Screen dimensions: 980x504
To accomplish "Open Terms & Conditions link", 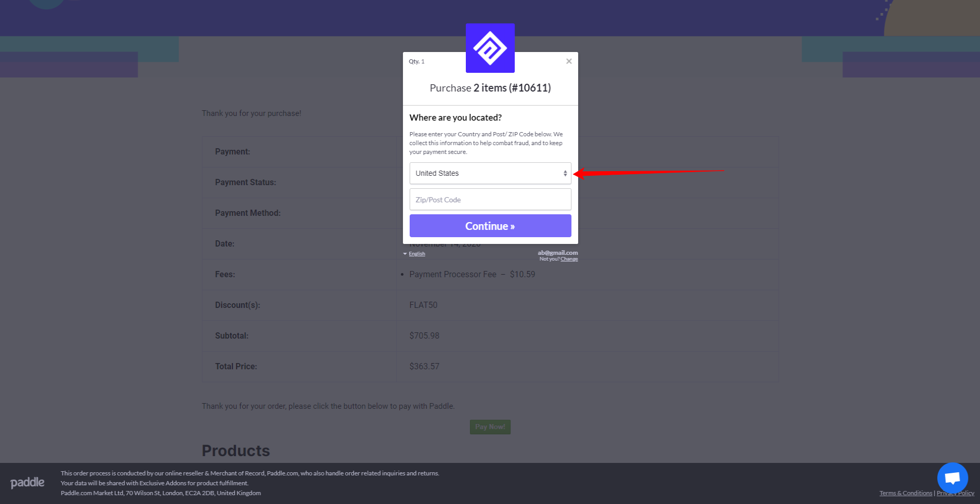I will [906, 493].
